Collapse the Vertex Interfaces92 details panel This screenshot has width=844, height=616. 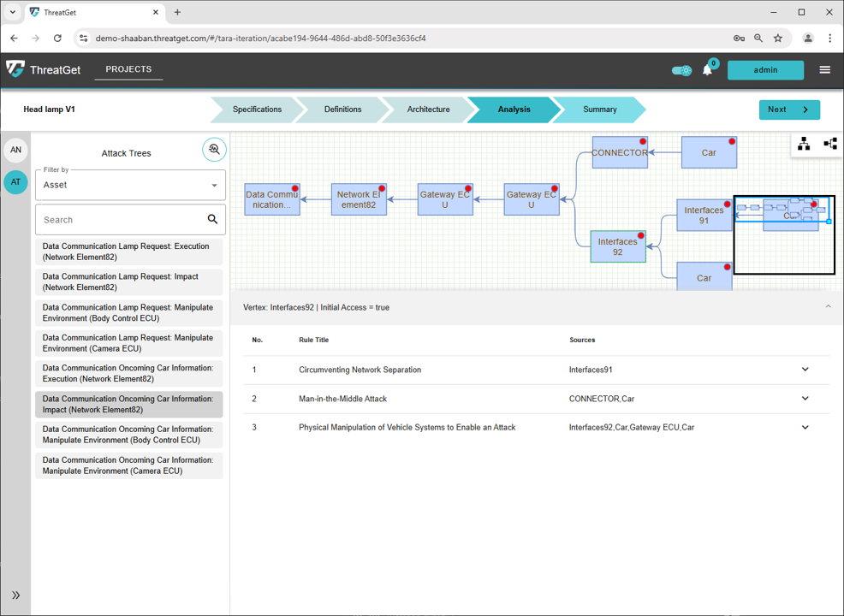coord(828,307)
